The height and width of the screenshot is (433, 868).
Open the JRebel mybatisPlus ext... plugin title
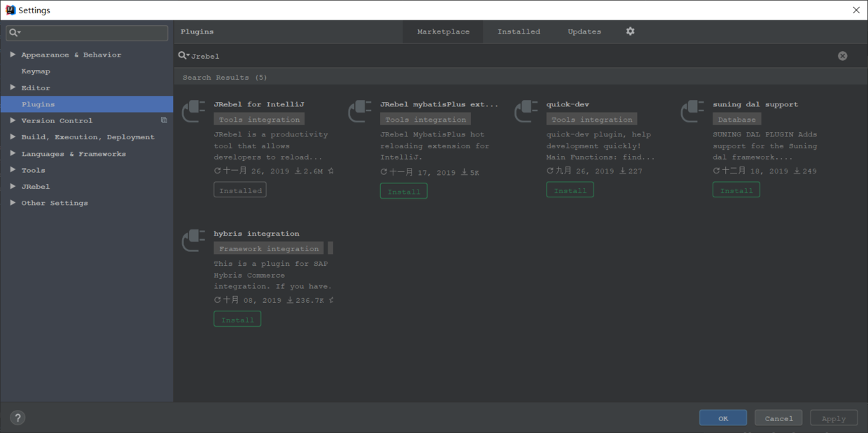click(440, 104)
